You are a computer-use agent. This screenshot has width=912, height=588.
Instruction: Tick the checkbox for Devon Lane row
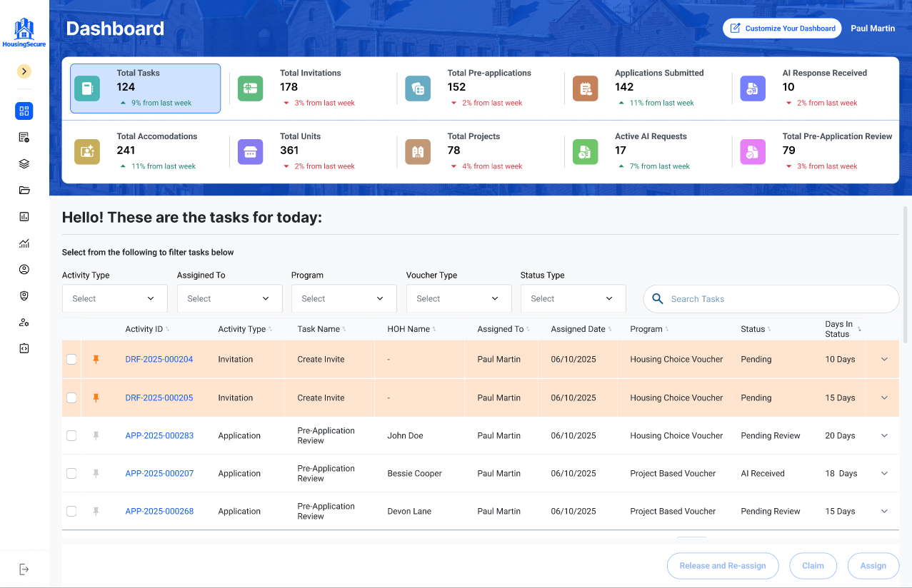(71, 511)
